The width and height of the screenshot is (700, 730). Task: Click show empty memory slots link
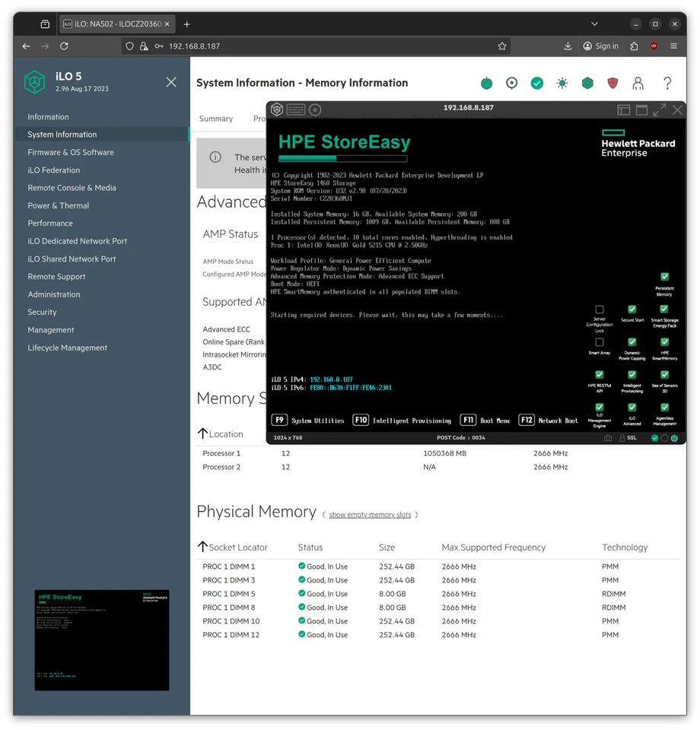pyautogui.click(x=370, y=515)
